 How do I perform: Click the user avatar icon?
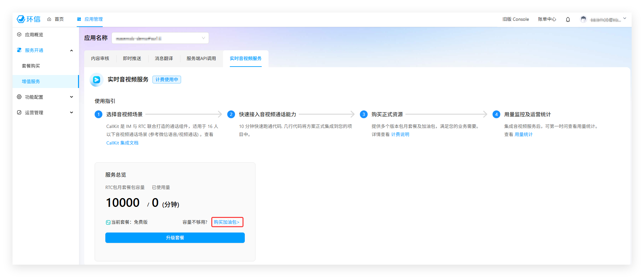coord(583,19)
